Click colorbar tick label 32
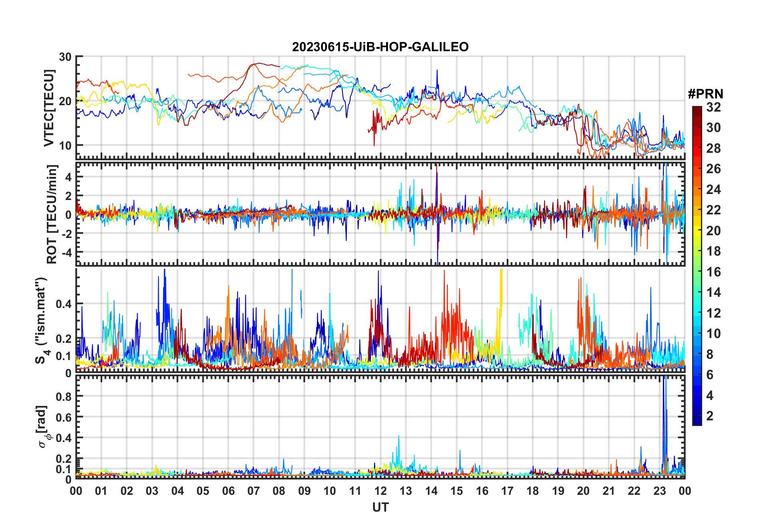The height and width of the screenshot is (532, 761). pyautogui.click(x=713, y=107)
